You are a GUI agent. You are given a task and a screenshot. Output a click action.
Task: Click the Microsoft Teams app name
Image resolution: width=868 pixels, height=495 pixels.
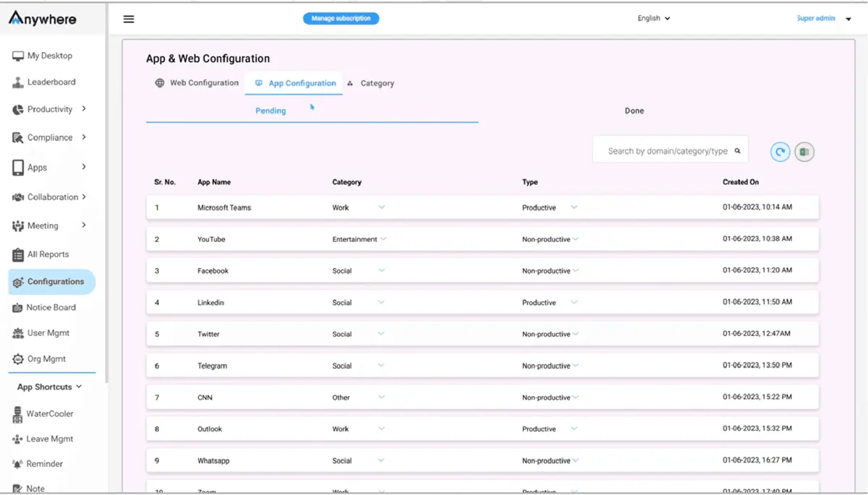pos(224,208)
